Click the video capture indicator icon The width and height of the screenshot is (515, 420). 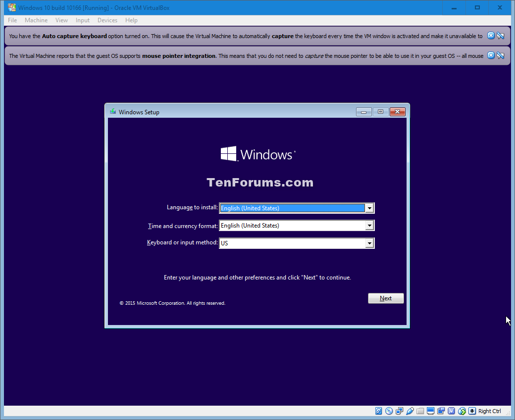coord(441,411)
